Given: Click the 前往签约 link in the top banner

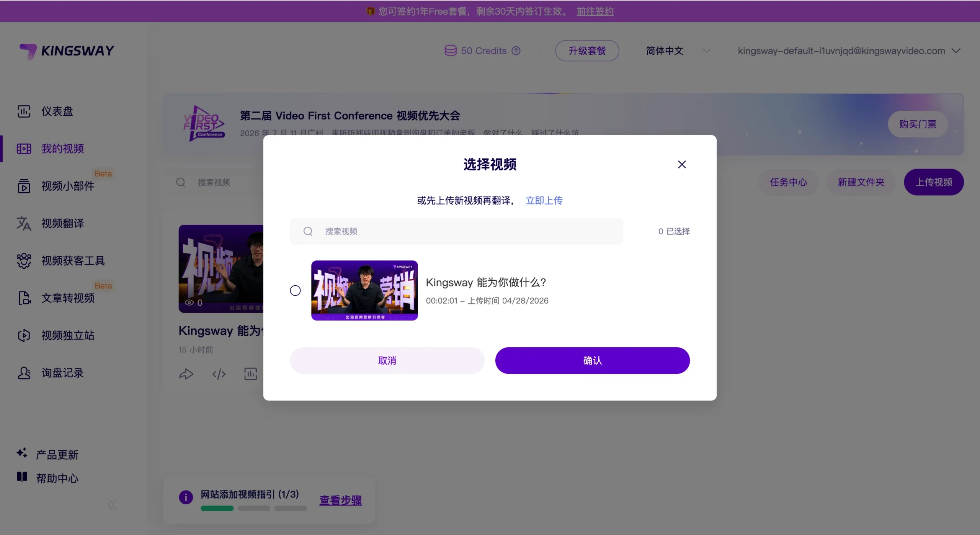Looking at the screenshot, I should pos(595,11).
